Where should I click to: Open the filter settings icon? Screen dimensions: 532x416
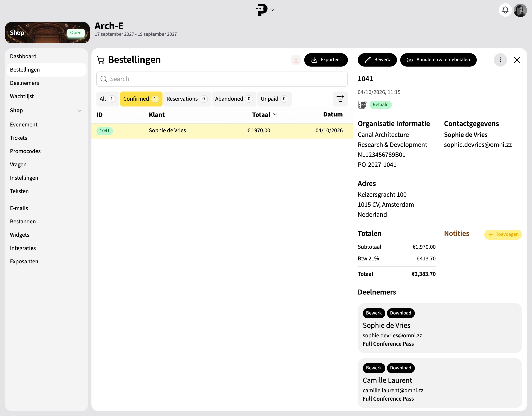pos(340,99)
